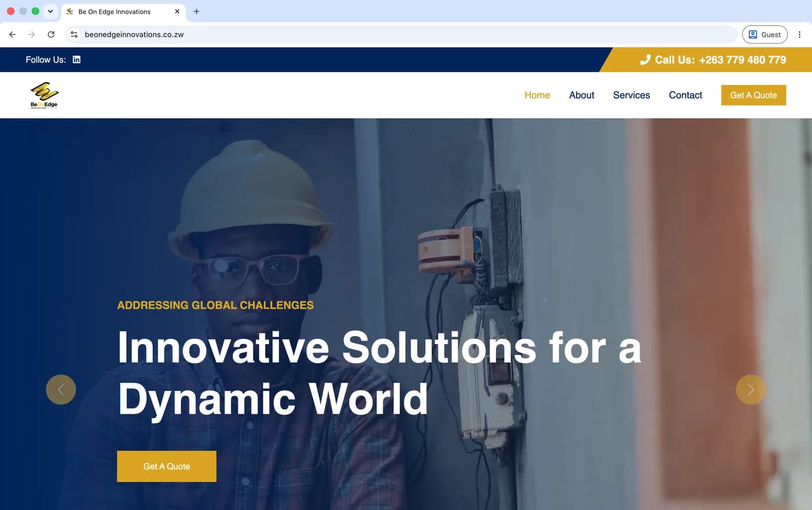Viewport: 812px width, 510px height.
Task: Click Get A Quote in the navigation bar
Action: [753, 95]
